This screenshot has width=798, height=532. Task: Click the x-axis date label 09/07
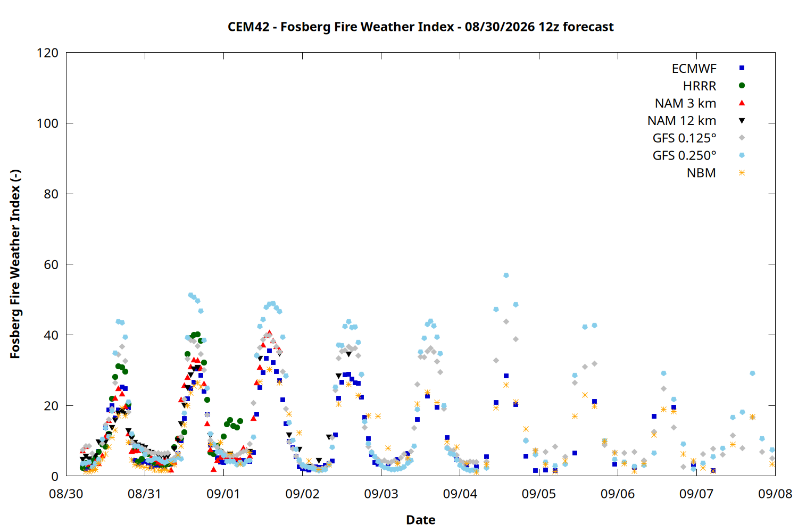point(696,494)
